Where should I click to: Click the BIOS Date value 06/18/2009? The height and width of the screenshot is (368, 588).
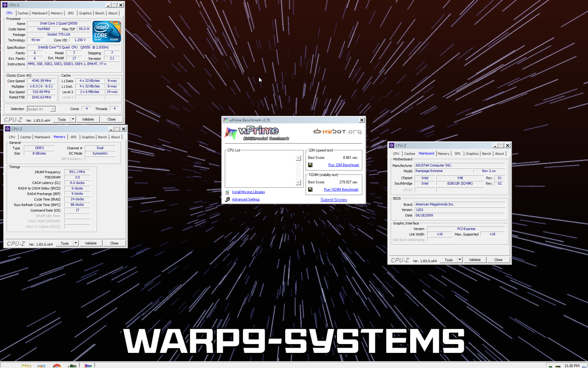pyautogui.click(x=460, y=216)
